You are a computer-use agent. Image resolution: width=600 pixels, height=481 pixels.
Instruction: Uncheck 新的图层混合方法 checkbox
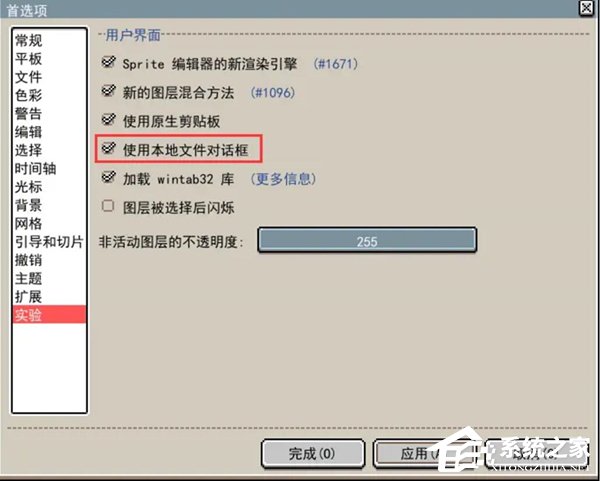point(109,91)
